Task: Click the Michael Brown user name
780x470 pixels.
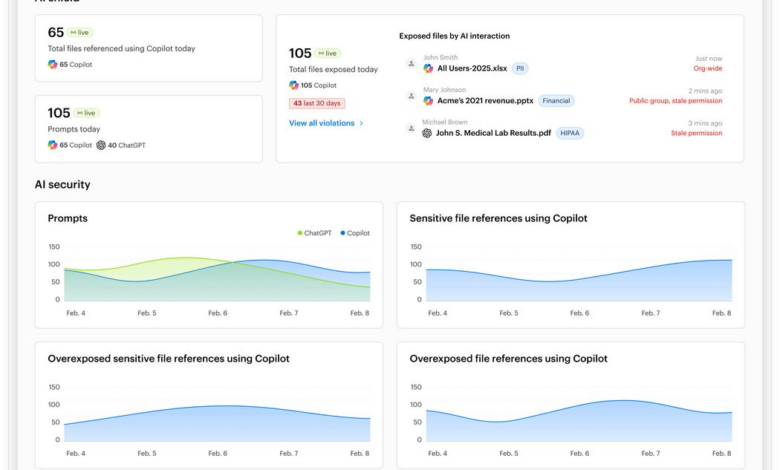Action: pyautogui.click(x=445, y=122)
